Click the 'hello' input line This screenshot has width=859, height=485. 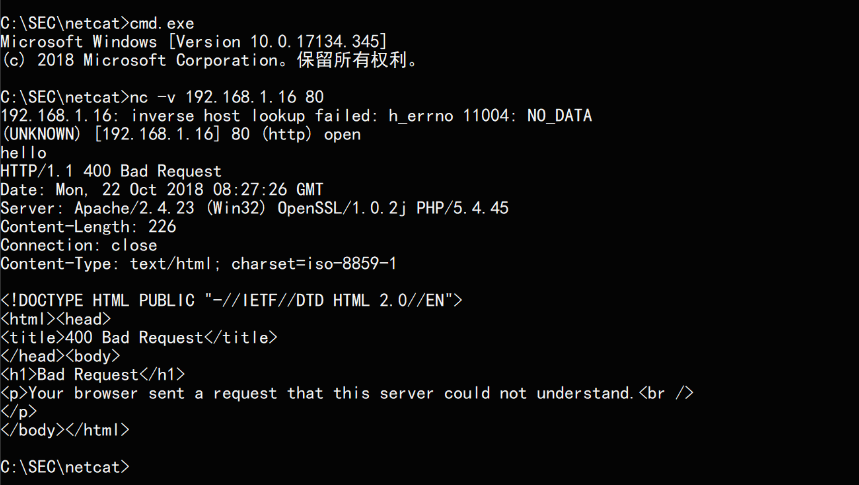point(24,153)
